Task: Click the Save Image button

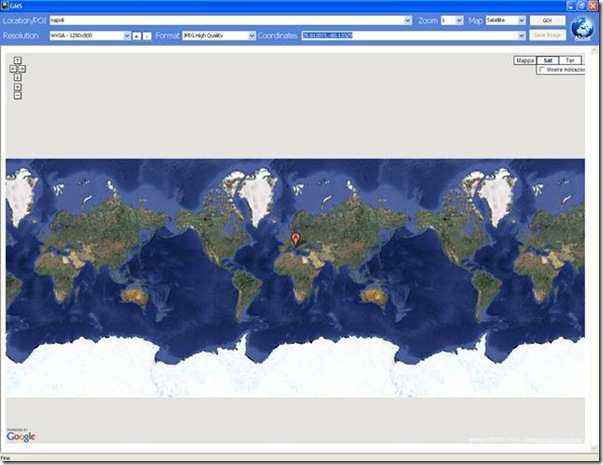Action: [548, 35]
